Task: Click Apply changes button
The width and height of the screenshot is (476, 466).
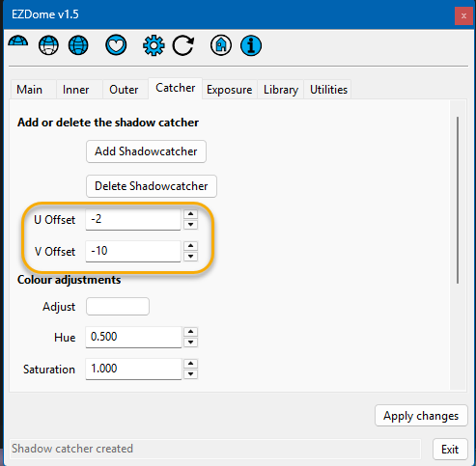Action: pos(421,416)
